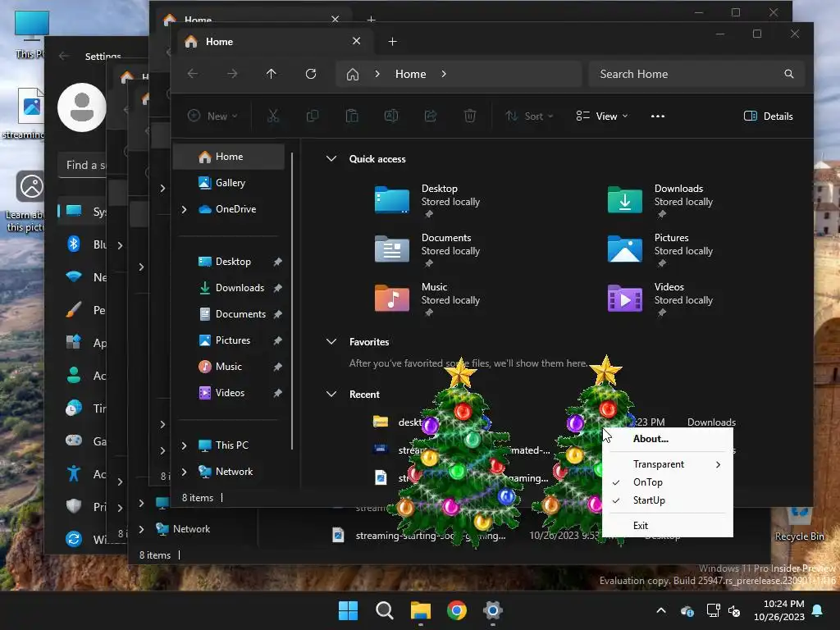This screenshot has width=840, height=630.
Task: Click chevron after Home in address bar
Action: [x=444, y=74]
